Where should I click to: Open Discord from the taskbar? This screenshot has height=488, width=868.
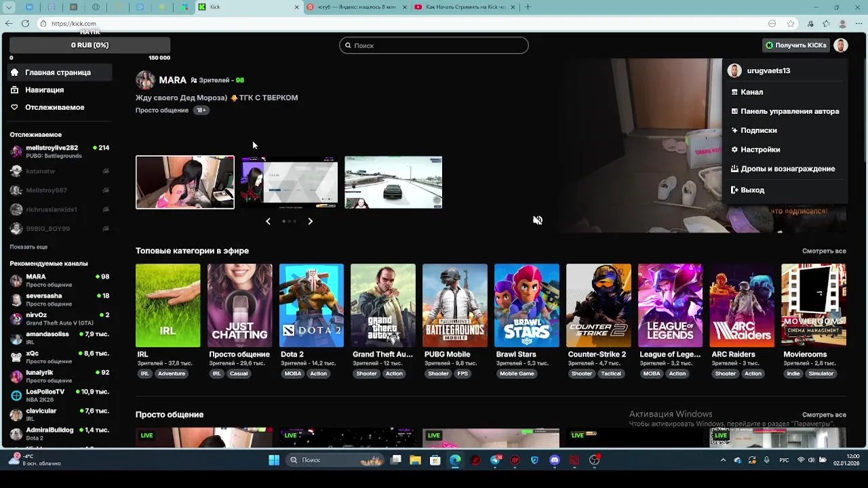pos(555,460)
